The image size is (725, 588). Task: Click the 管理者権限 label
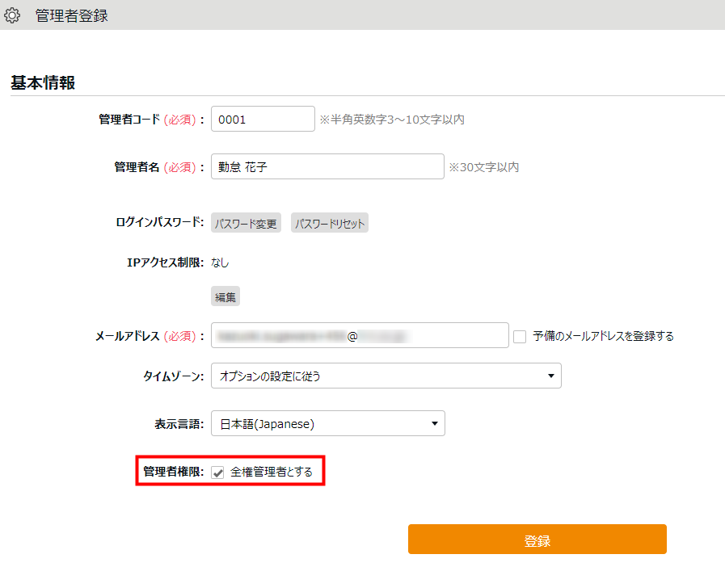pos(173,472)
